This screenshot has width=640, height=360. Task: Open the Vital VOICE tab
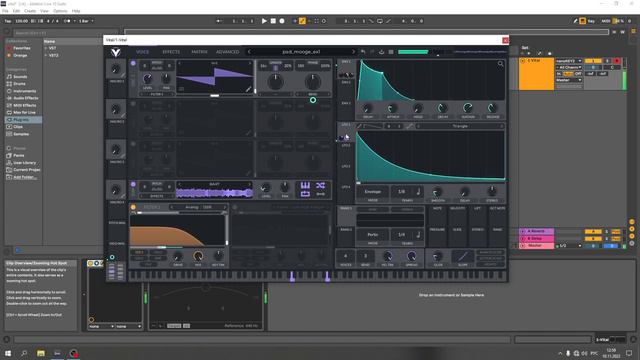pos(142,52)
